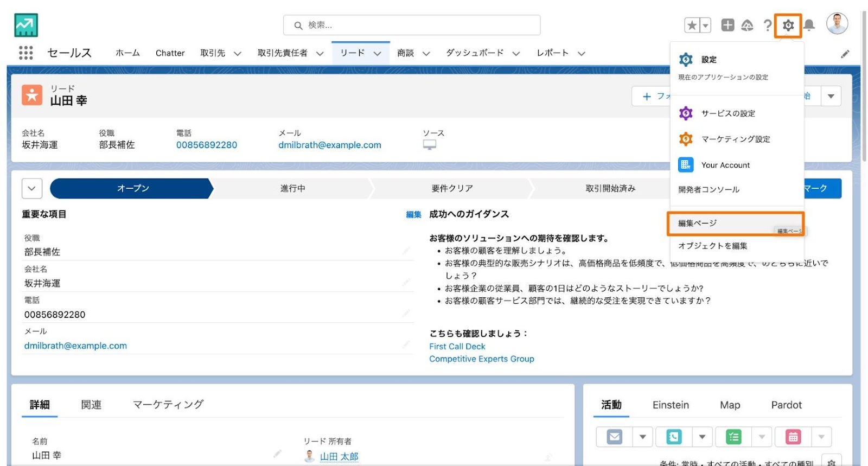868x466 pixels.
Task: Open the favorites list dropdown arrow
Action: pos(705,25)
